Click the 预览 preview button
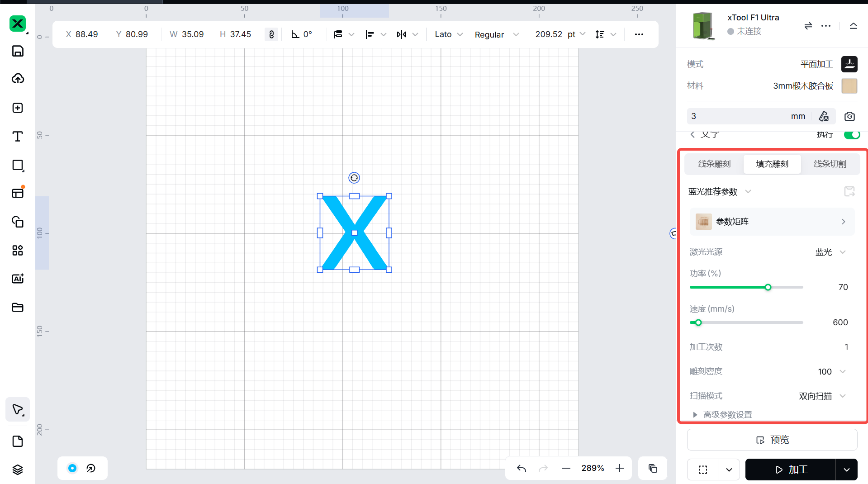 pyautogui.click(x=772, y=440)
